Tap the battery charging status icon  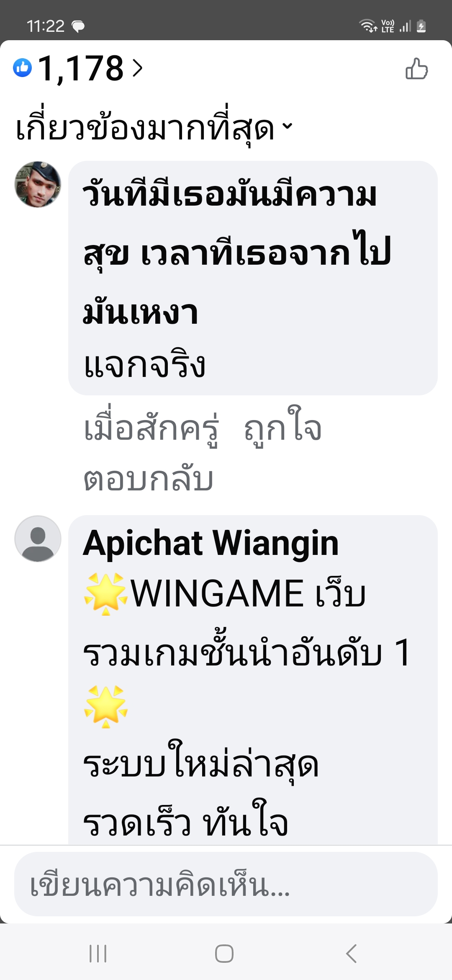(421, 26)
